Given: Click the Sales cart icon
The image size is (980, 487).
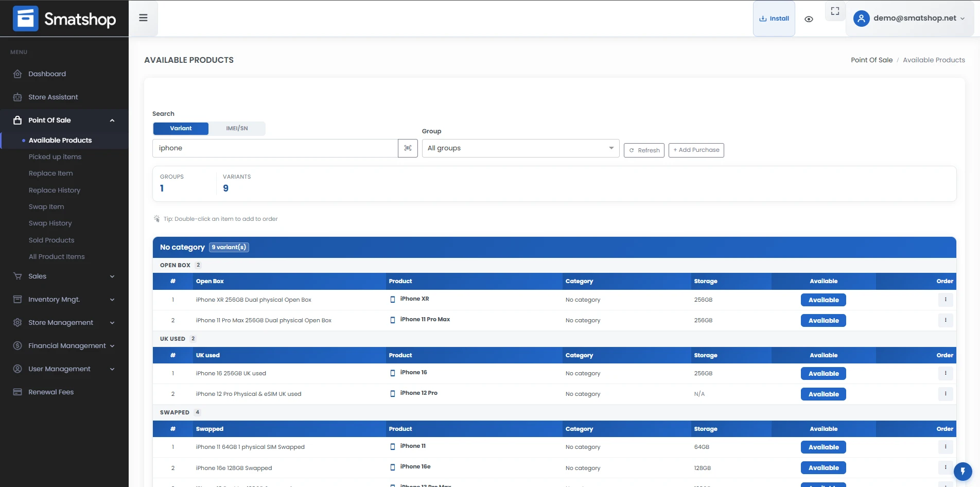Looking at the screenshot, I should coord(17,276).
